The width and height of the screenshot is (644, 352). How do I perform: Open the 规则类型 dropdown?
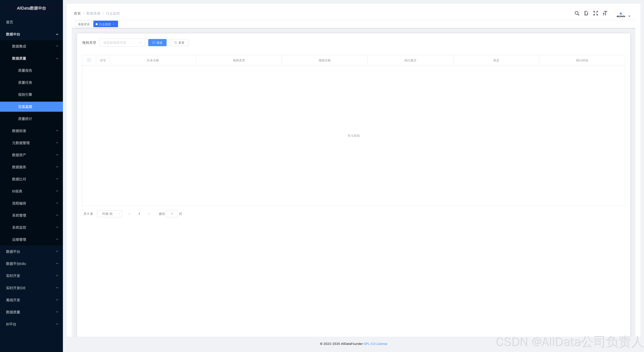(x=122, y=43)
